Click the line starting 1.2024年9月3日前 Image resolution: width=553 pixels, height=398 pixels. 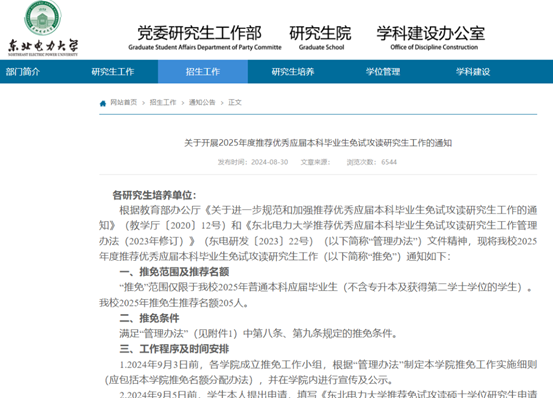(328, 365)
